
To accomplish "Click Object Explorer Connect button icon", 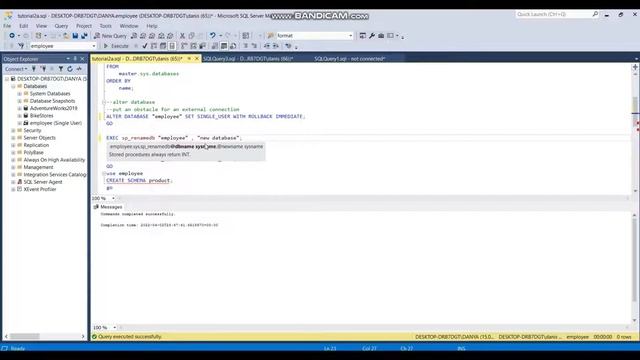I will click(34, 69).
